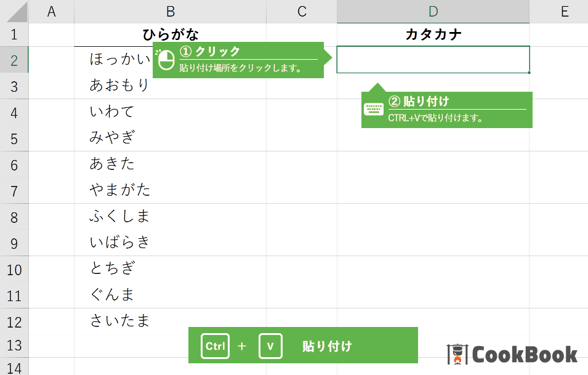Click the あきた cell

click(x=171, y=164)
